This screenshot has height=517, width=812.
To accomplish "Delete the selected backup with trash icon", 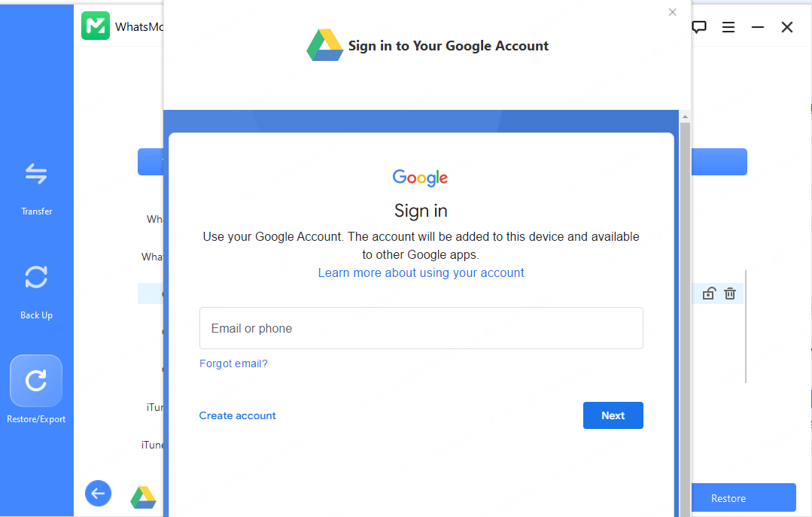I will pos(730,293).
